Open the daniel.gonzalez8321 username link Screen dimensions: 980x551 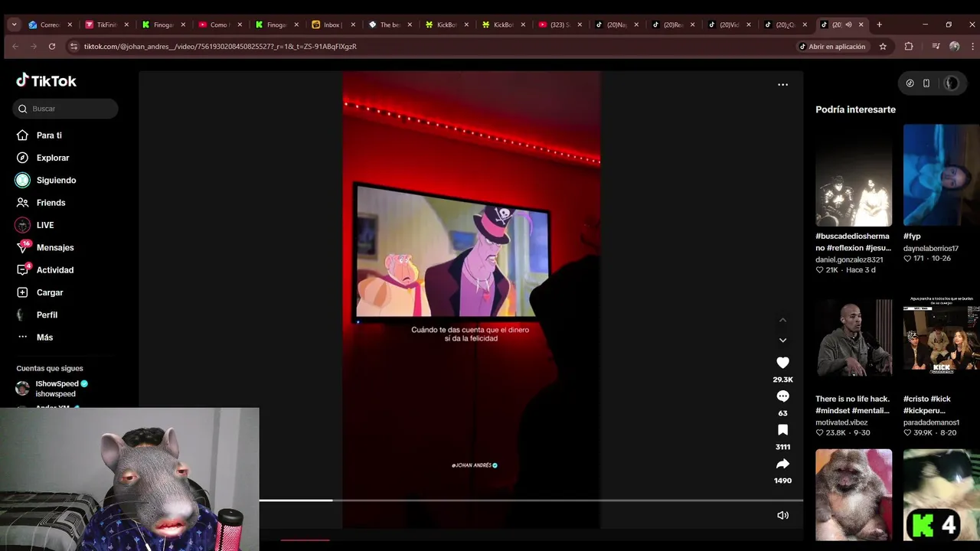[x=849, y=259]
